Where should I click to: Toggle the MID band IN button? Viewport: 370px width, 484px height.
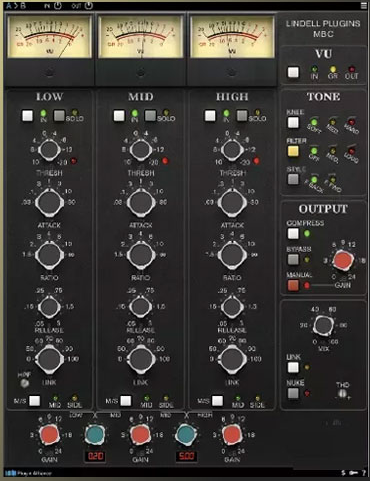tap(119, 116)
